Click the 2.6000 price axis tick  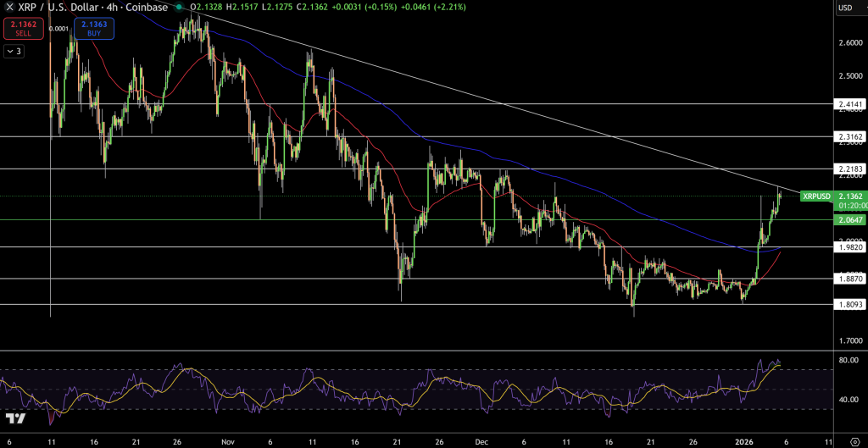(850, 42)
